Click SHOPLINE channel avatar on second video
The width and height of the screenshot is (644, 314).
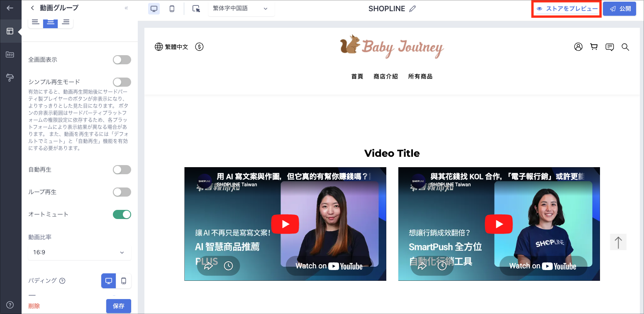click(419, 181)
